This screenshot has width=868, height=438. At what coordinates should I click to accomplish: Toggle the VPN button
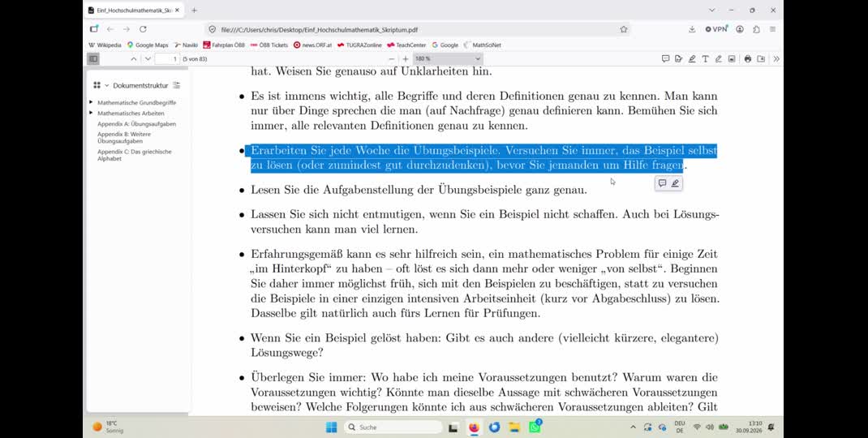click(716, 29)
